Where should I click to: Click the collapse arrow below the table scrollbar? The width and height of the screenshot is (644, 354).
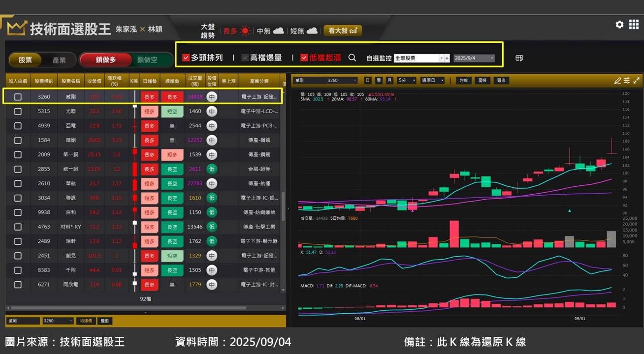145,313
